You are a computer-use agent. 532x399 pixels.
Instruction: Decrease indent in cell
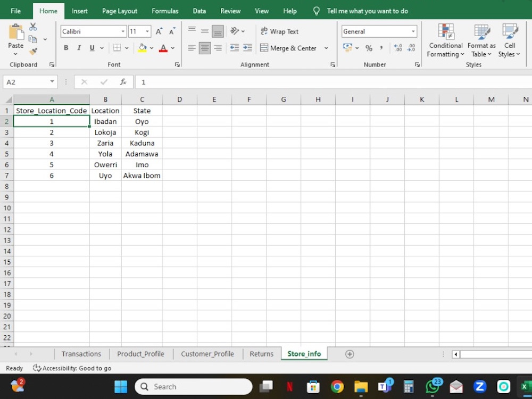coord(235,48)
